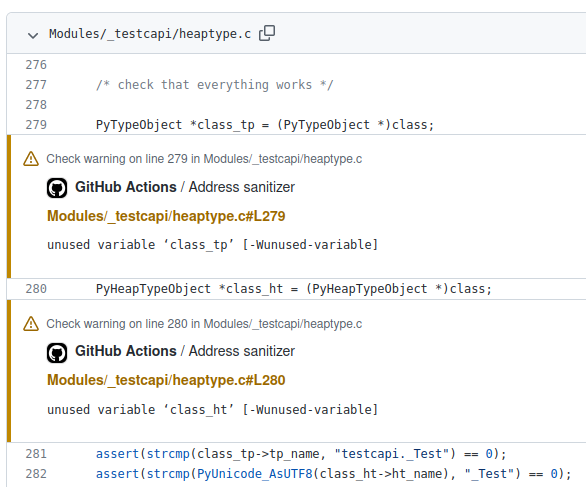Click the 'check that everything works' comment line
This screenshot has height=487, width=586.
pos(215,85)
